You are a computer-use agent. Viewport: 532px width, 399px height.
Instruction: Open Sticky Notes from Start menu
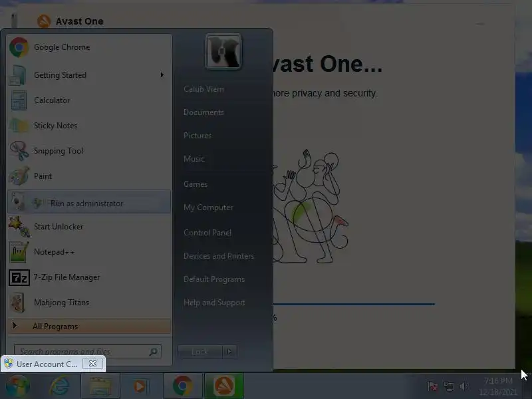click(89, 126)
